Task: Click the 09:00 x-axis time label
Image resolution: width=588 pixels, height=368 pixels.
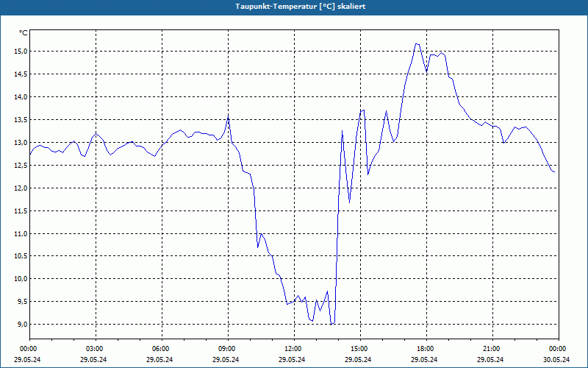Action: point(229,349)
